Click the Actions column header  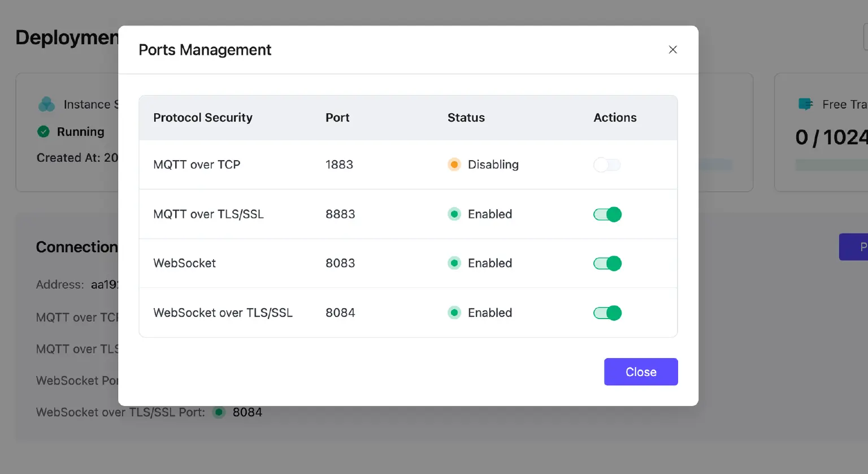point(615,118)
